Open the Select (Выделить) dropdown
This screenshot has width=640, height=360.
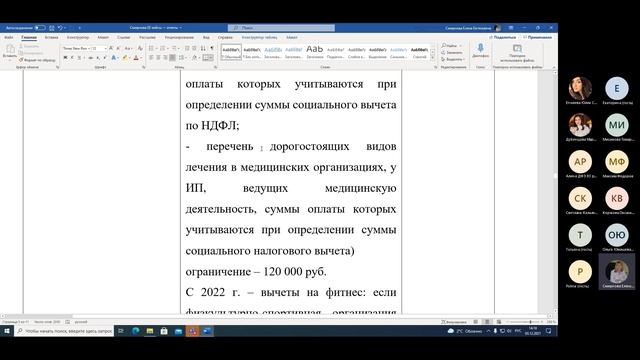click(x=453, y=60)
